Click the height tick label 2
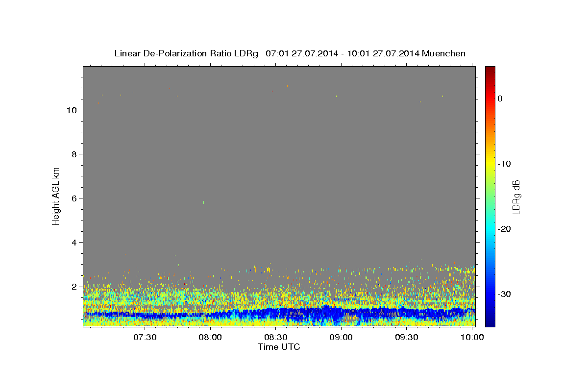This screenshot has height=392, width=588. (74, 287)
